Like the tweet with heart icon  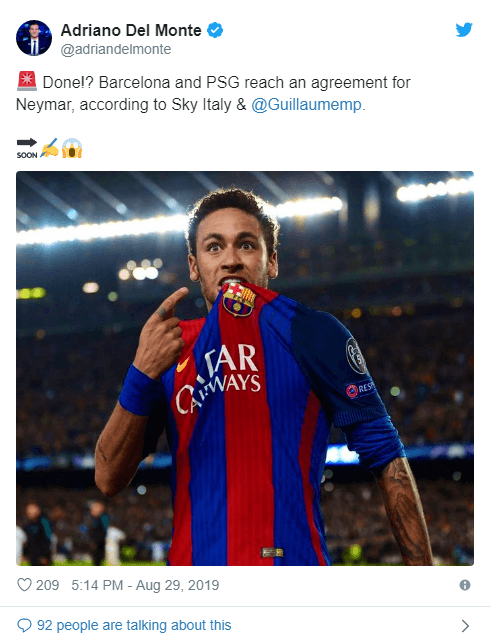click(x=24, y=585)
